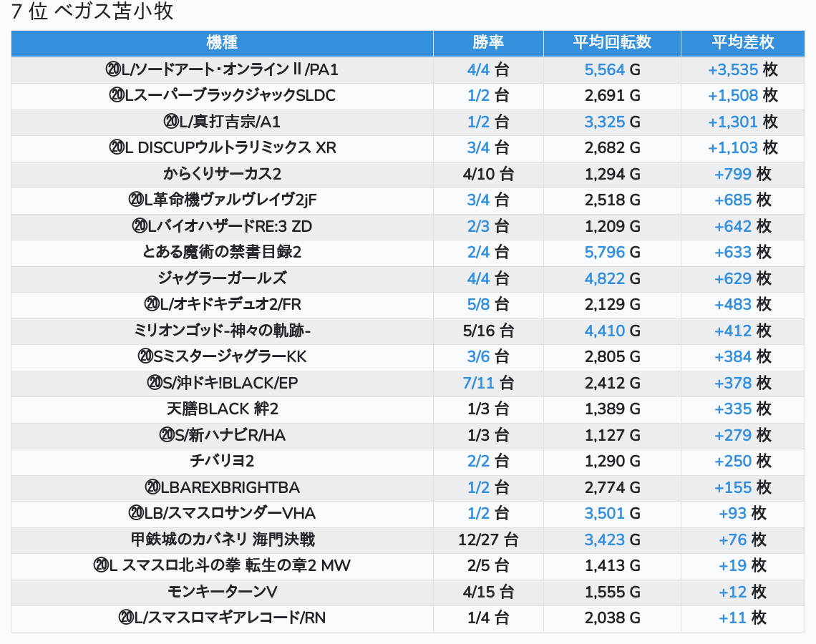The image size is (816, 644).
Task: Select the 2/2 台 win rate cell
Action: pos(488,462)
